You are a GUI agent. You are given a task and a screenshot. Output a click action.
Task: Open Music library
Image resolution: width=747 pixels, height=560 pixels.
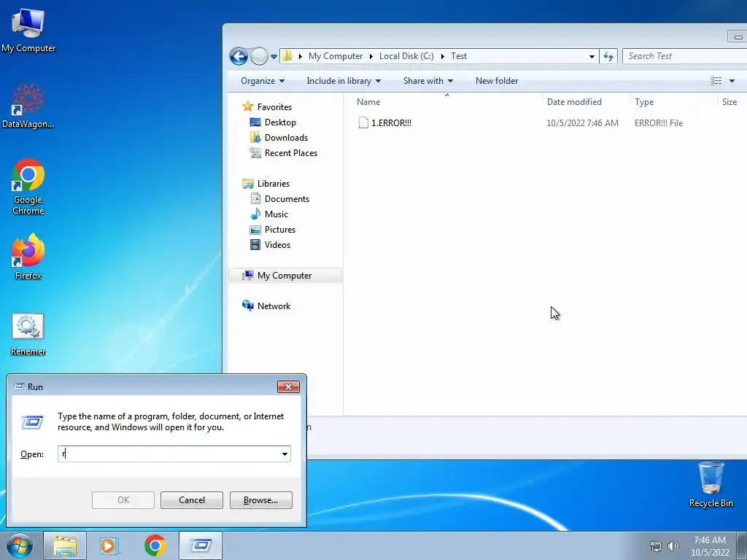pos(276,214)
